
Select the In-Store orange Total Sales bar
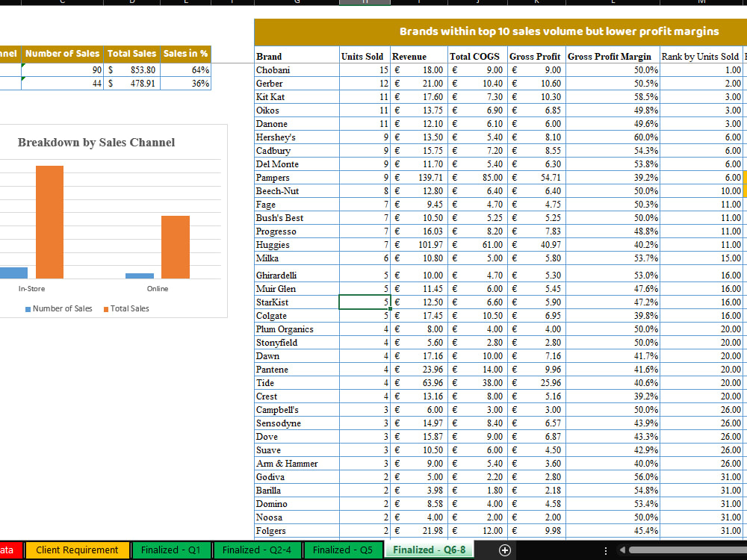(x=49, y=222)
